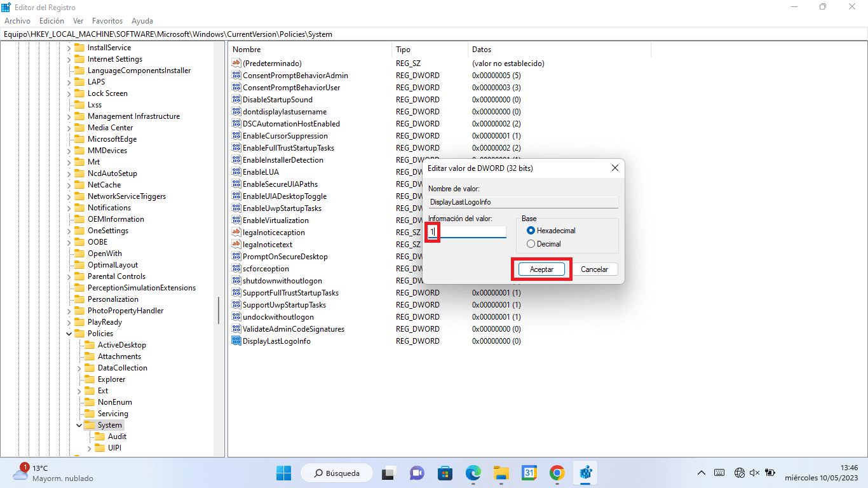Open the Ayuda menu
Image resolution: width=868 pixels, height=488 pixels.
[x=142, y=21]
